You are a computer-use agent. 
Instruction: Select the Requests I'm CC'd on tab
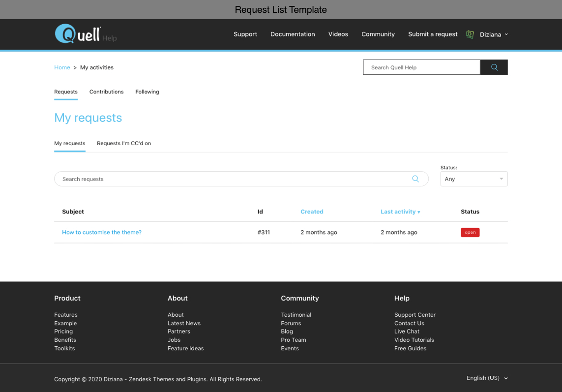click(x=124, y=144)
